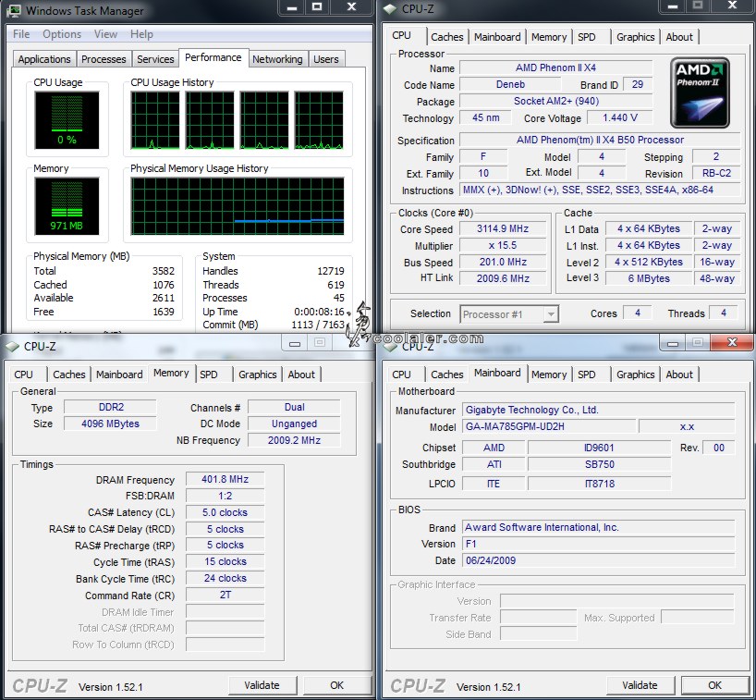756x700 pixels.
Task: Select Caches tab in the CPU-Z window showing Timings
Action: 69,375
